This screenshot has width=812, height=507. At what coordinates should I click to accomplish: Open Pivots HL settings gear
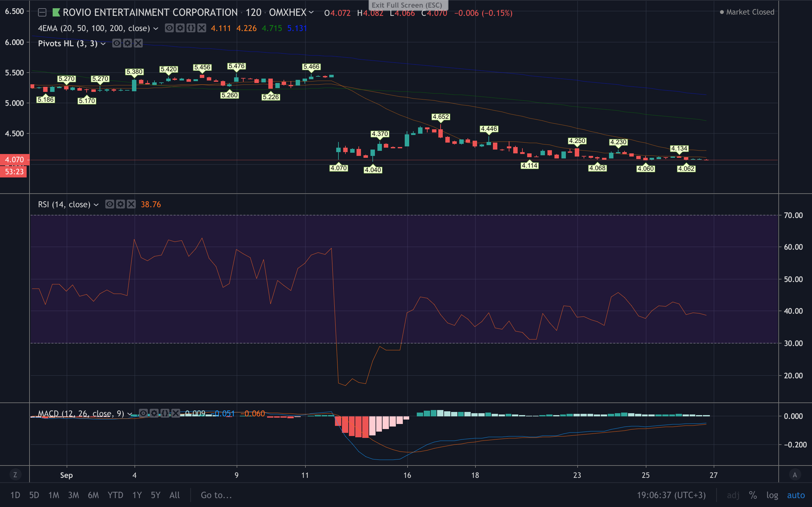[128, 43]
